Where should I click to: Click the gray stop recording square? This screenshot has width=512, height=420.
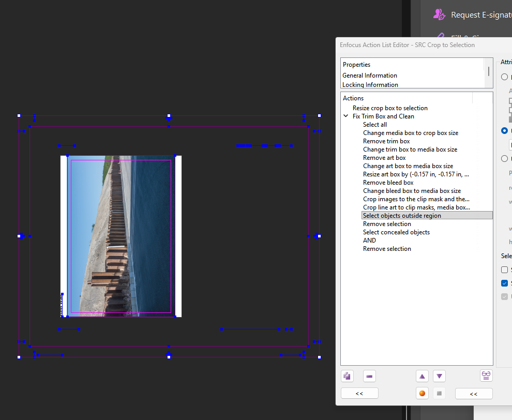[x=439, y=393]
